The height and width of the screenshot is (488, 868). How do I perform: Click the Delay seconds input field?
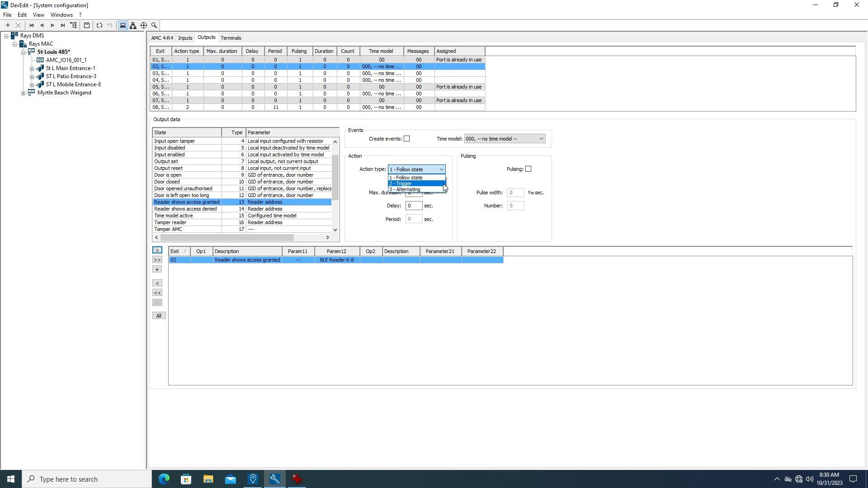414,206
